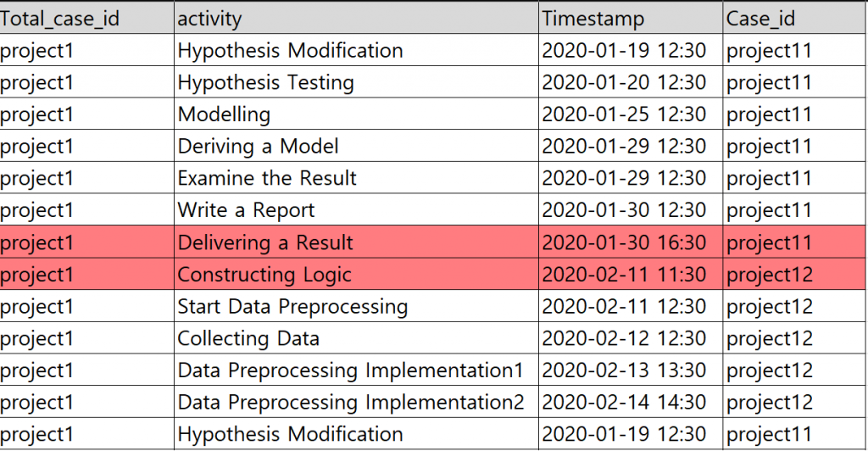Click the Data Preprocessing Implementation1 cell
The width and height of the screenshot is (868, 451).
click(x=351, y=370)
